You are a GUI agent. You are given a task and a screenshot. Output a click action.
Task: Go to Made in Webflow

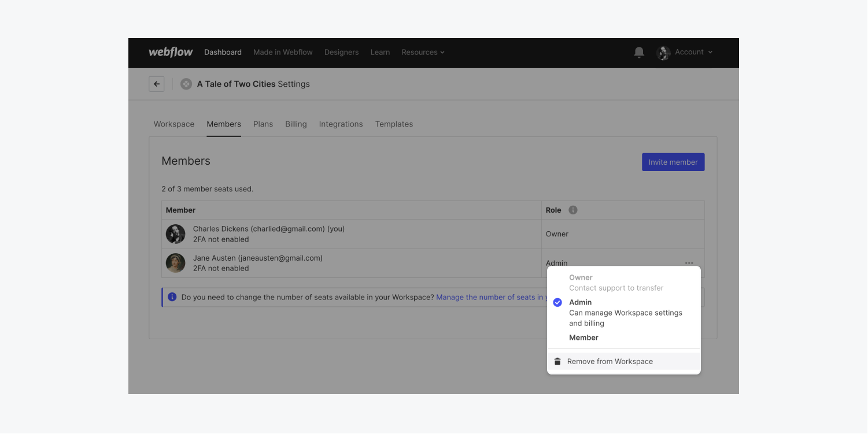[283, 52]
